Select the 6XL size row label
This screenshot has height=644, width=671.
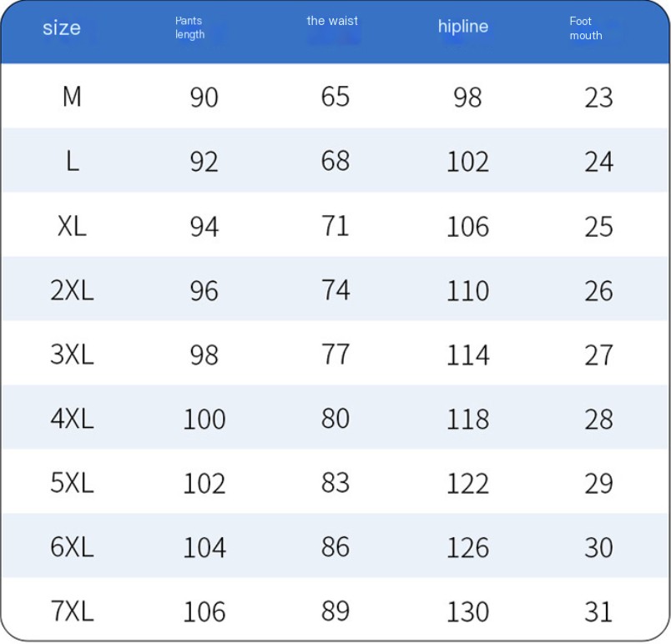pyautogui.click(x=72, y=547)
